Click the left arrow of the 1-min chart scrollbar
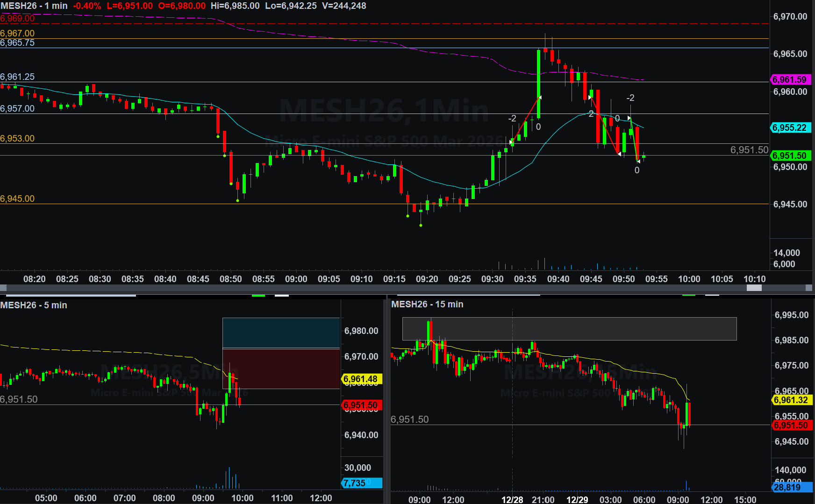This screenshot has width=815, height=504. tap(3, 288)
